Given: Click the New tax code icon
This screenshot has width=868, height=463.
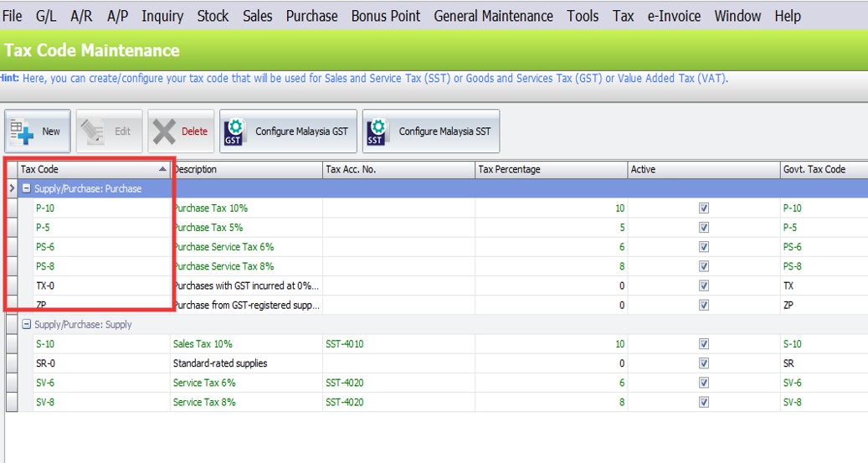Looking at the screenshot, I should tap(20, 131).
